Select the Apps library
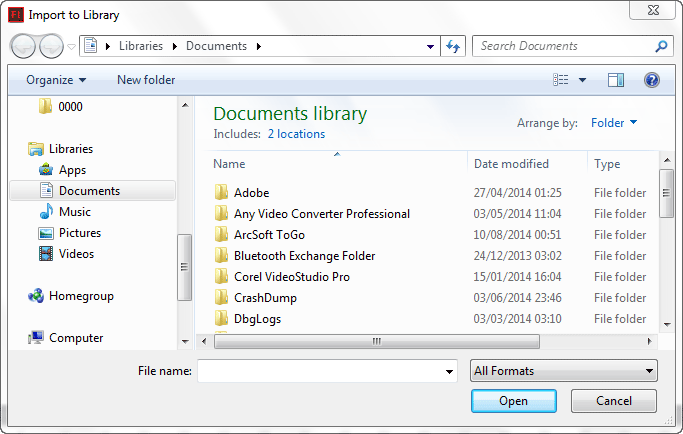This screenshot has width=683, height=434. click(x=62, y=170)
